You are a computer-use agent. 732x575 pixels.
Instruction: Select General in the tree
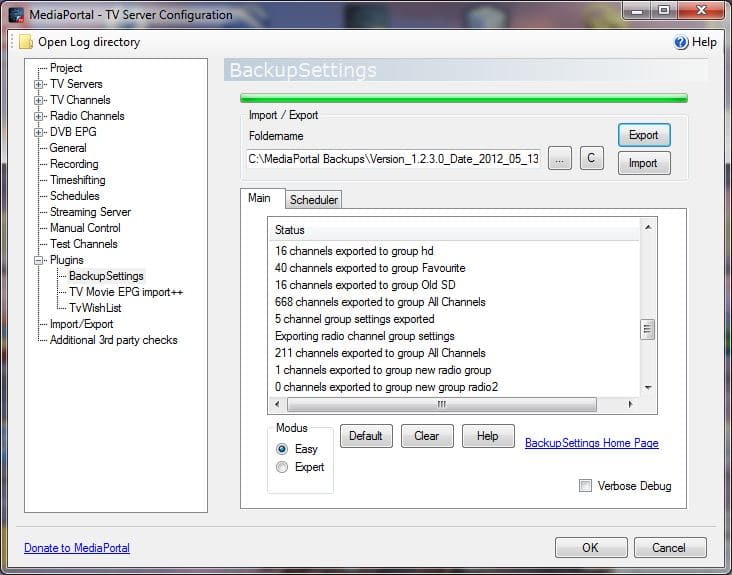tap(68, 148)
